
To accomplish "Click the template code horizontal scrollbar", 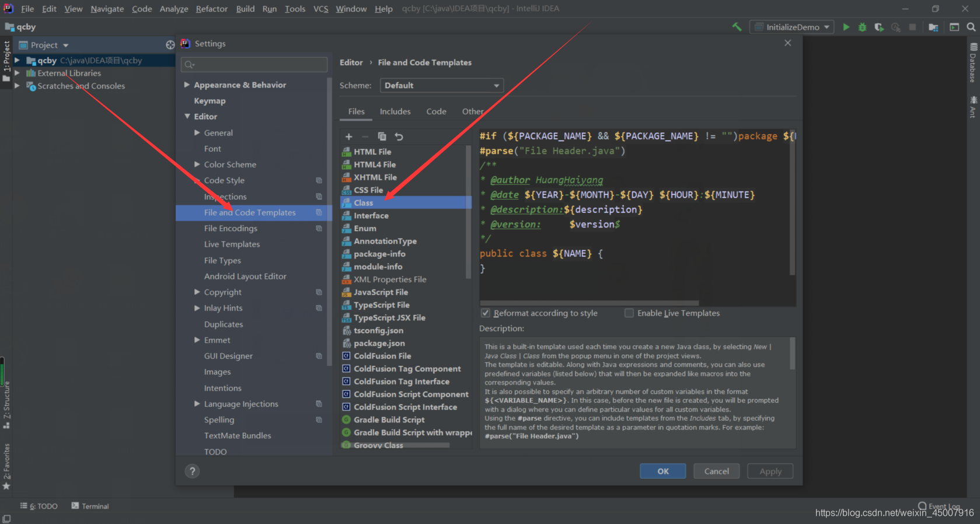I will click(590, 303).
